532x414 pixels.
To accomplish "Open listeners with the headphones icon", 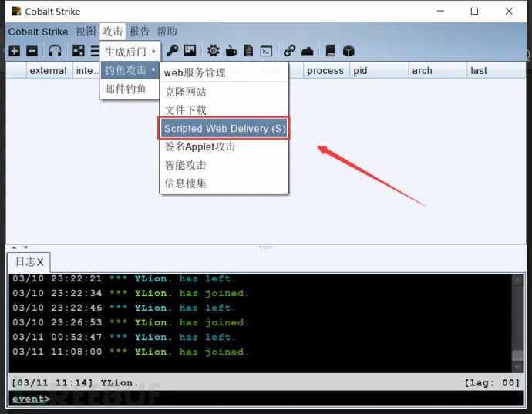I will (55, 51).
